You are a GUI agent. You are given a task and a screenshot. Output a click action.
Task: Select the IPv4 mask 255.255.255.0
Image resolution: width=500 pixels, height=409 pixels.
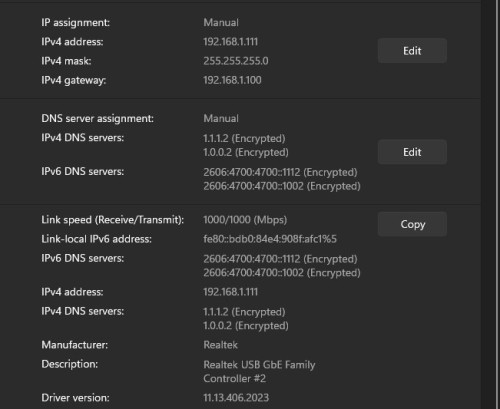coord(236,61)
